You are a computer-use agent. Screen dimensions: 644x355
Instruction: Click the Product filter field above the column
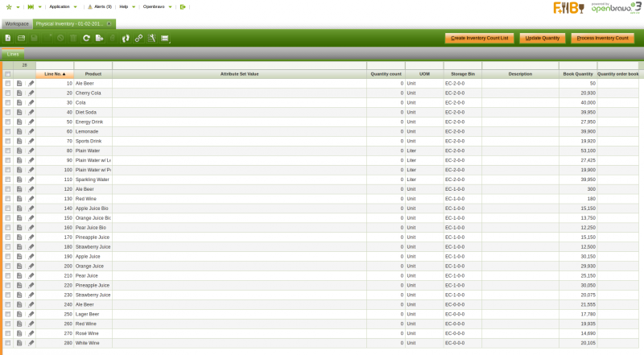click(x=93, y=65)
